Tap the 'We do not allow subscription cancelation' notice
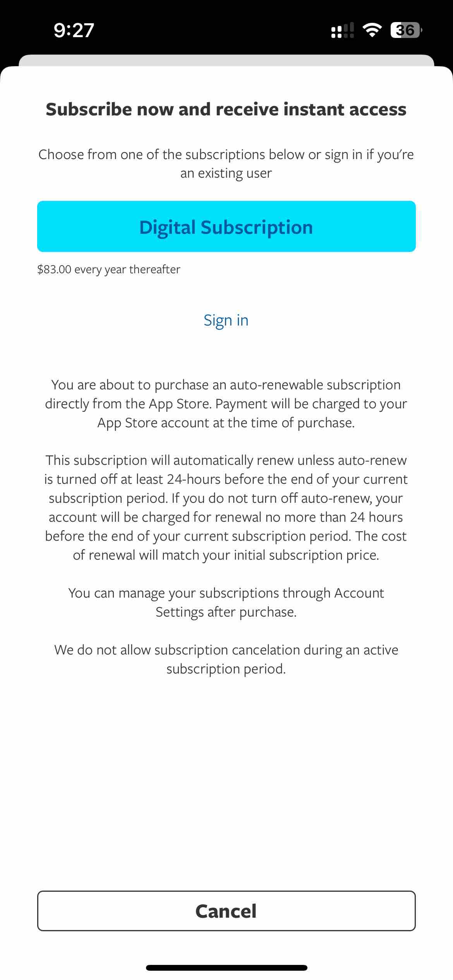Viewport: 453px width, 980px height. 226,659
